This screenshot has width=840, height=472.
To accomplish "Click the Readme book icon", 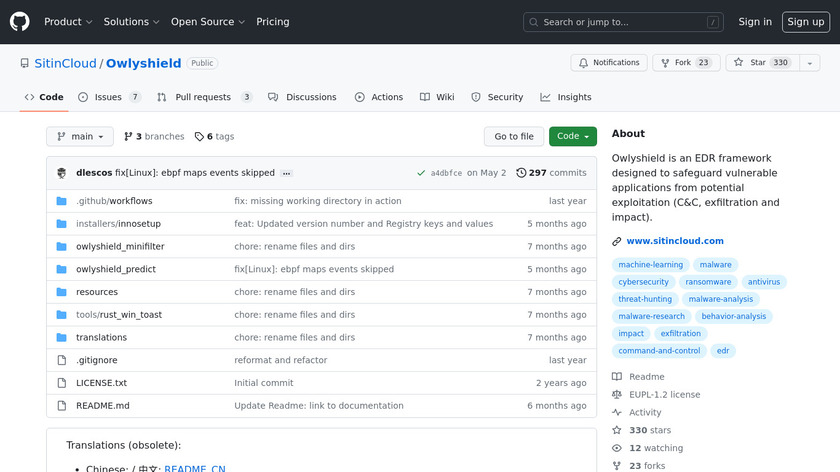I will click(617, 377).
